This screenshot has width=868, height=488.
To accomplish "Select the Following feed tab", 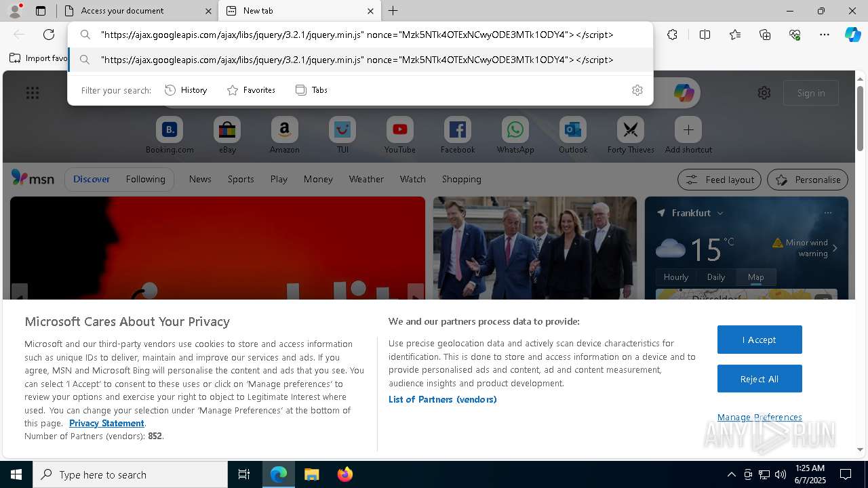I will [145, 179].
